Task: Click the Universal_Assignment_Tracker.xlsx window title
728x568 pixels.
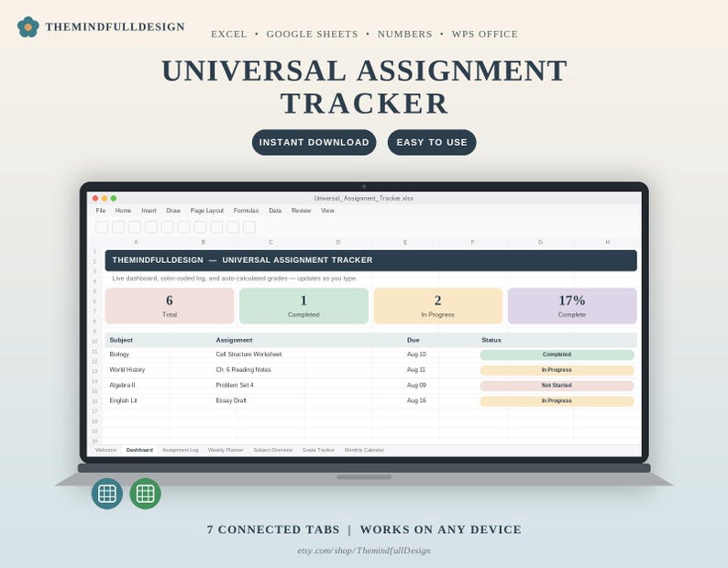Action: pos(364,198)
